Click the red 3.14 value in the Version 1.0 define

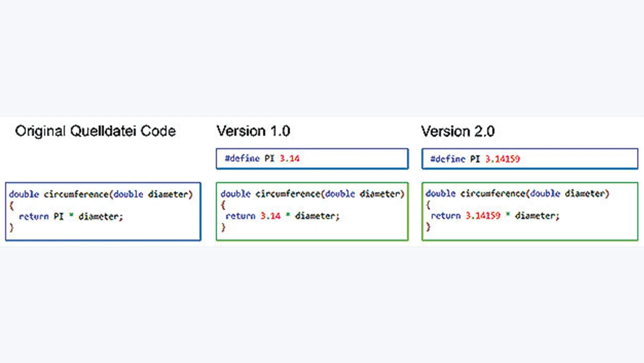[x=289, y=159]
